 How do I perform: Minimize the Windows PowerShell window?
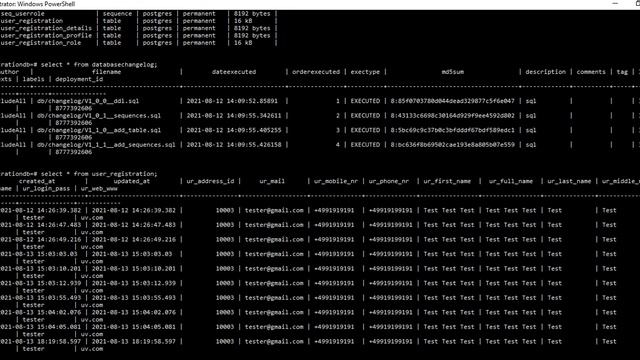[615, 4]
